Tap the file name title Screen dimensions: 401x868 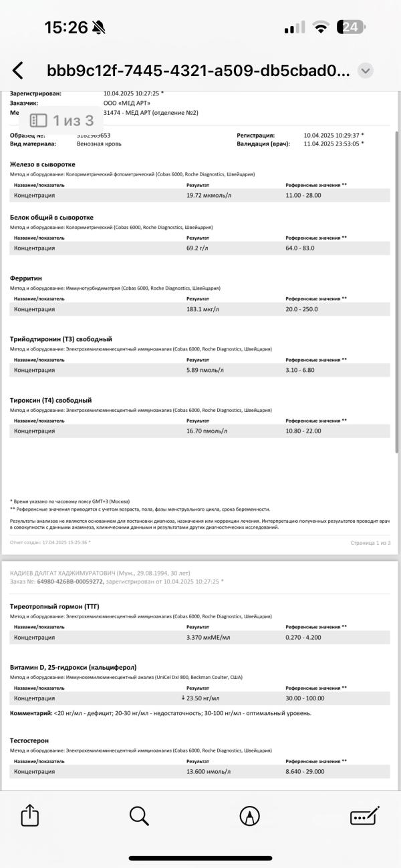click(x=197, y=71)
